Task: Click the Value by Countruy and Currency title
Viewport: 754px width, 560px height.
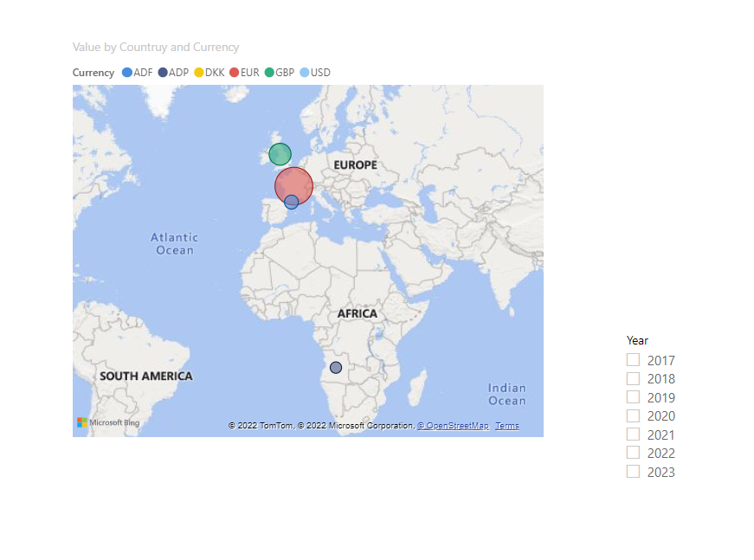Action: click(156, 47)
